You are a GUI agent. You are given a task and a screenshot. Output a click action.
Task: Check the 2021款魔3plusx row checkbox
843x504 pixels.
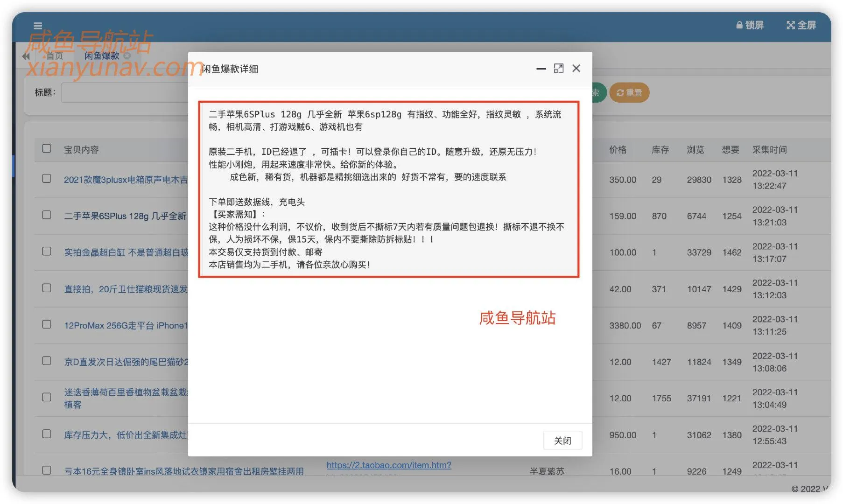[47, 179]
